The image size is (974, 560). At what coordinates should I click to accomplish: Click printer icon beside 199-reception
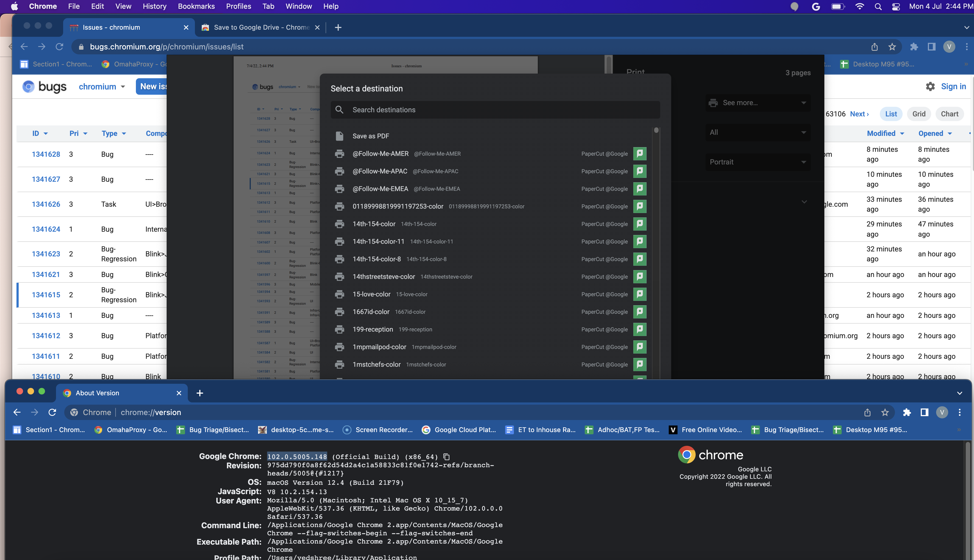(340, 329)
